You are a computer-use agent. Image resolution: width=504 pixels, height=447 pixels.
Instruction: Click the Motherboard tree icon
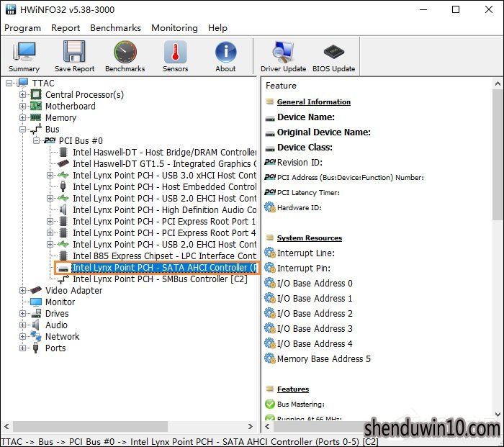tap(36, 106)
